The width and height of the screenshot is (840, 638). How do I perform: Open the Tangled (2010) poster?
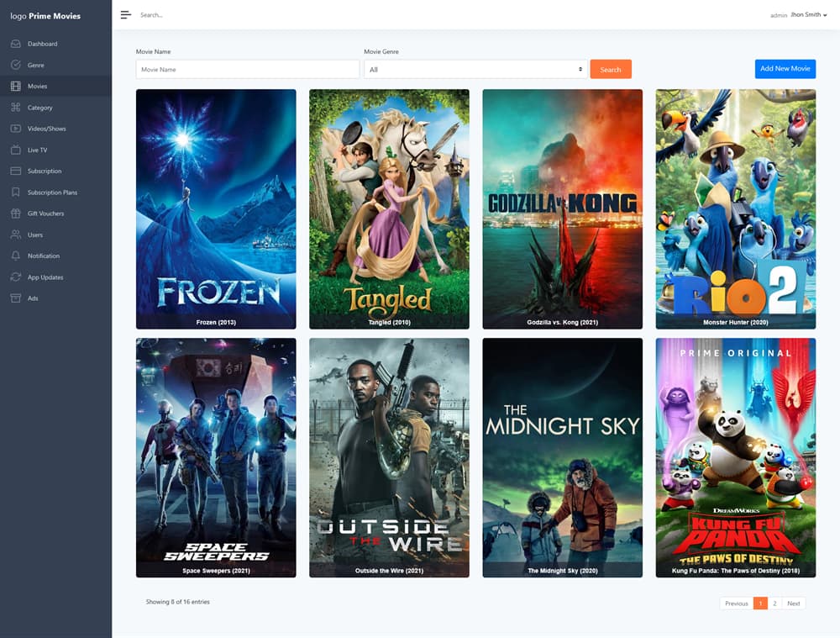click(389, 209)
